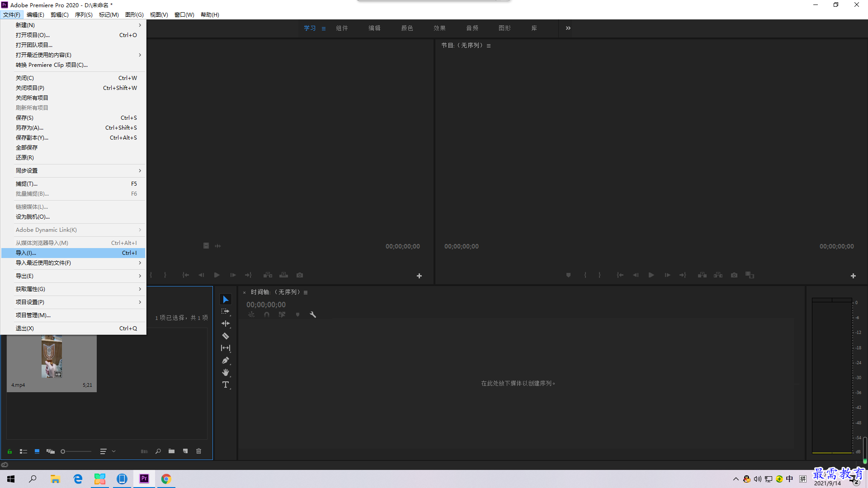Adjust thumbnail zoom slider in project panel
Viewport: 868px width, 488px height.
tap(76, 451)
